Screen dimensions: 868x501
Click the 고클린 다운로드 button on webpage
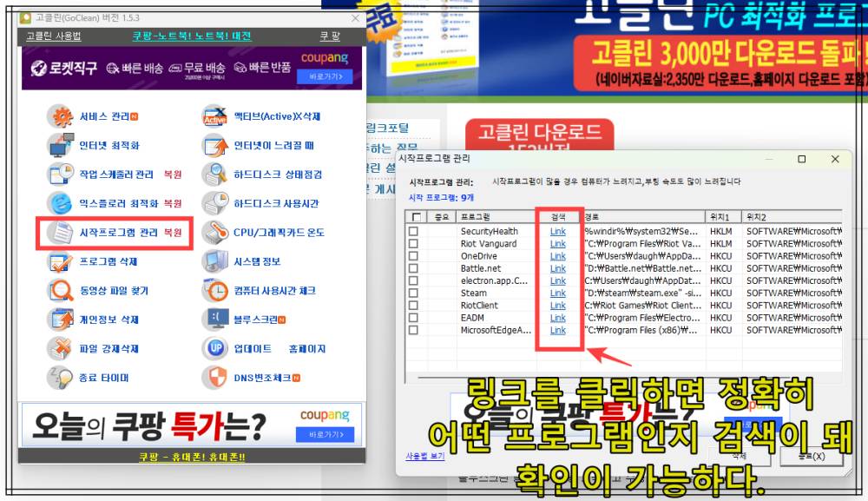click(x=540, y=135)
